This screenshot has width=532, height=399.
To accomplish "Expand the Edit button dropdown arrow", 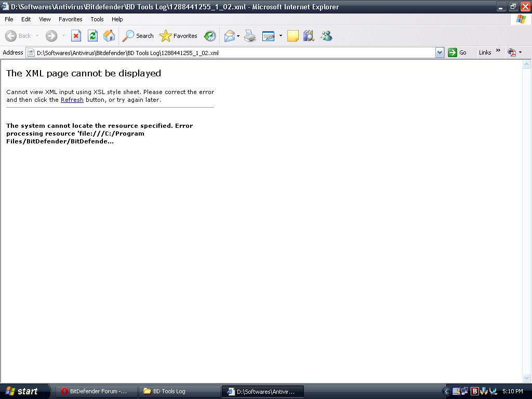I will point(281,36).
